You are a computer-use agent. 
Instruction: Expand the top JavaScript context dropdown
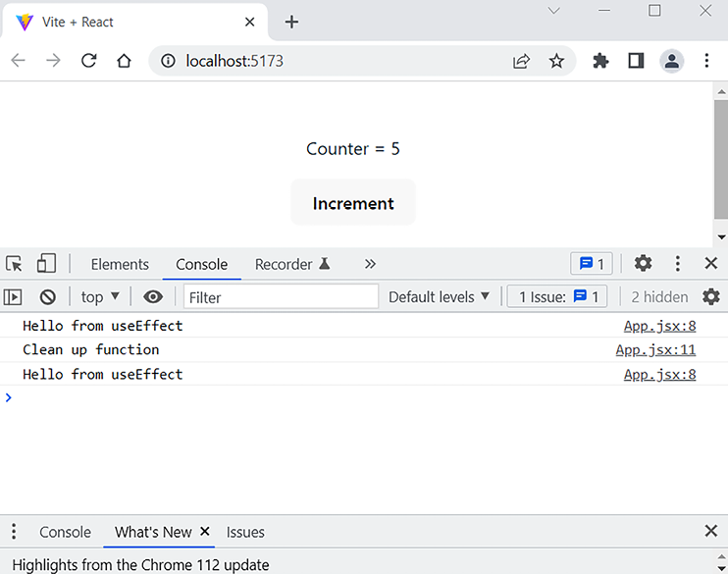100,297
